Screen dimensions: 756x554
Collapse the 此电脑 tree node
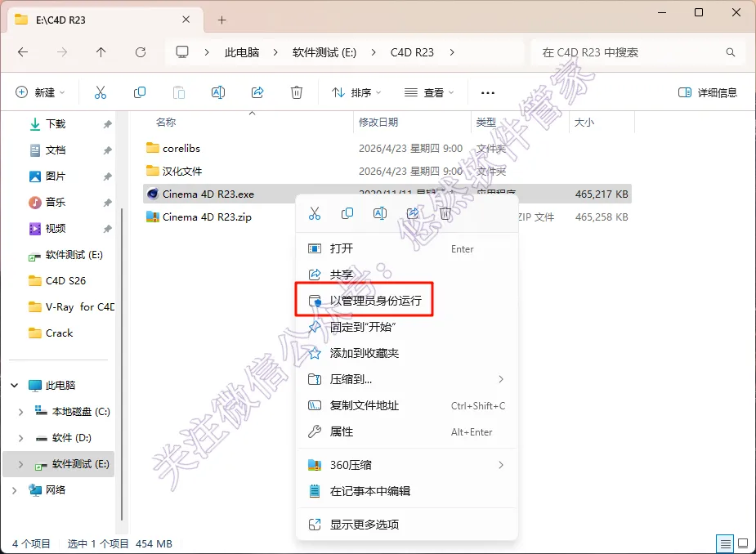point(15,385)
